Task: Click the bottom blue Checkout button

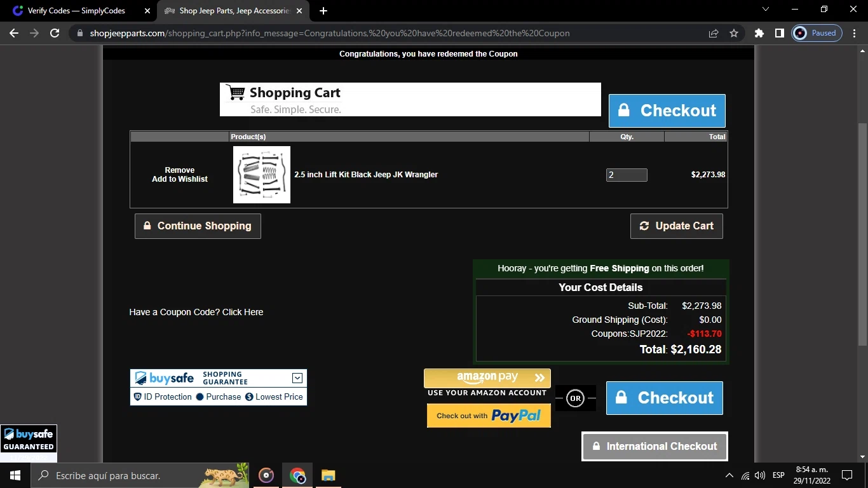Action: tap(664, 398)
